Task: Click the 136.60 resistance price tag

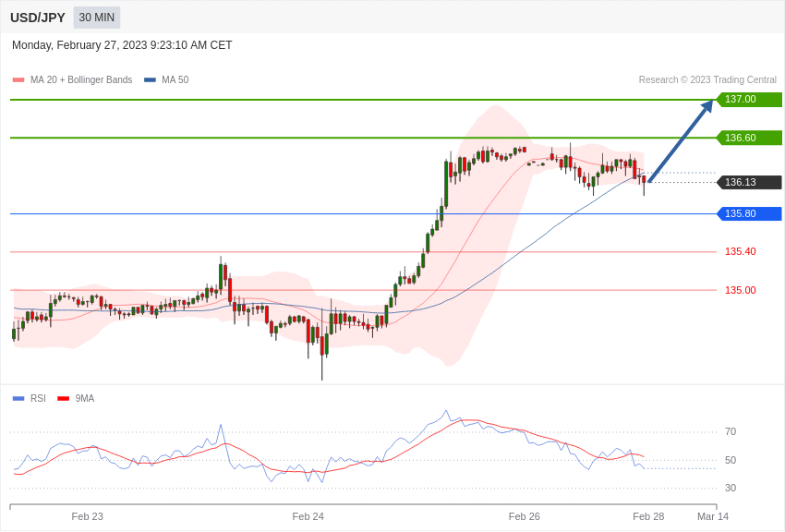Action: pyautogui.click(x=750, y=138)
